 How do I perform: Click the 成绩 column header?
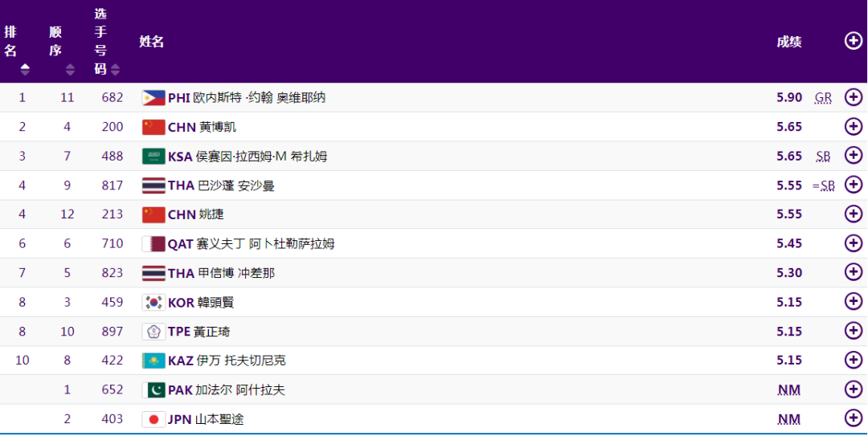(x=789, y=42)
